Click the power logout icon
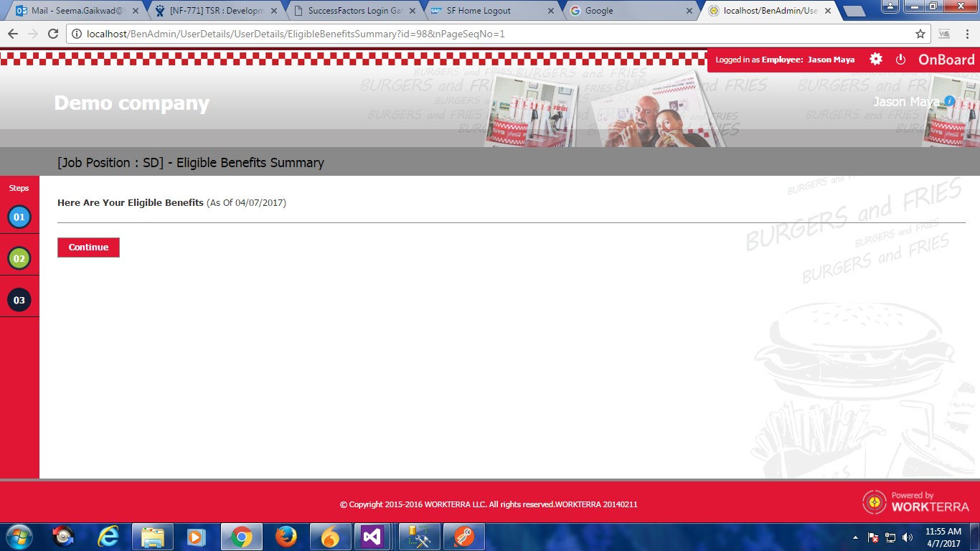 [900, 60]
